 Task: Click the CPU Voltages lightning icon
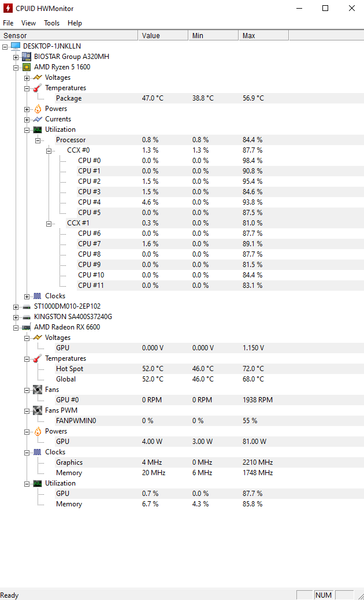(x=38, y=77)
